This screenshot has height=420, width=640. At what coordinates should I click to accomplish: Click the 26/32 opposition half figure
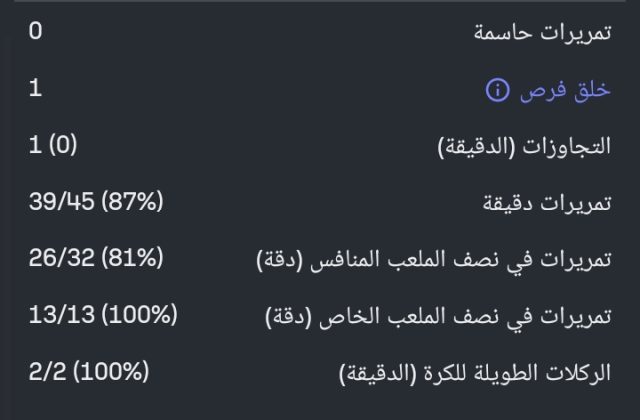(x=61, y=260)
